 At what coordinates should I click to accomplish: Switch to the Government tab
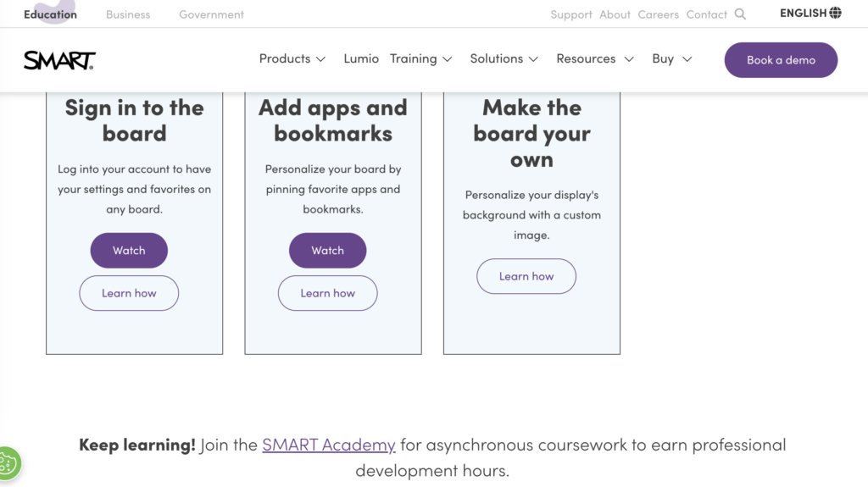(211, 14)
